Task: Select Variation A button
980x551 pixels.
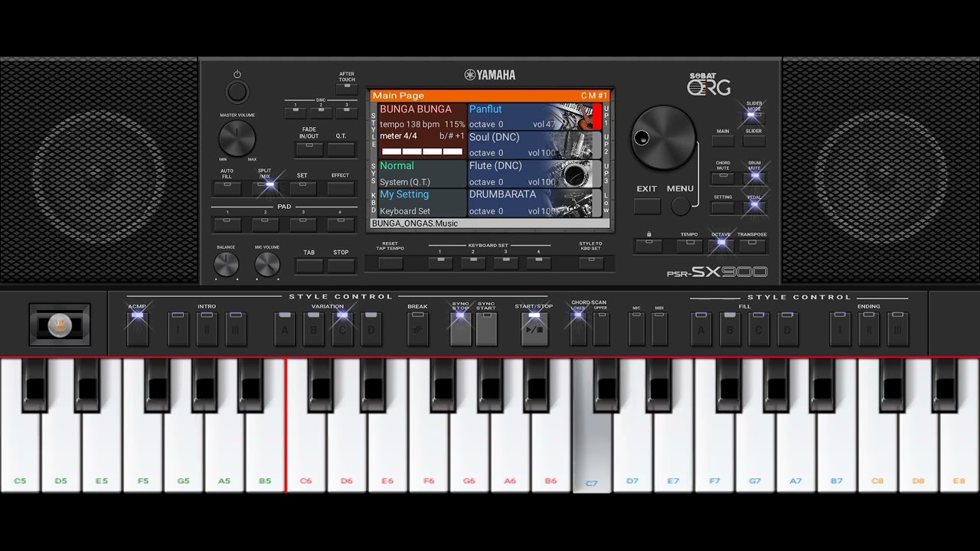Action: [285, 328]
